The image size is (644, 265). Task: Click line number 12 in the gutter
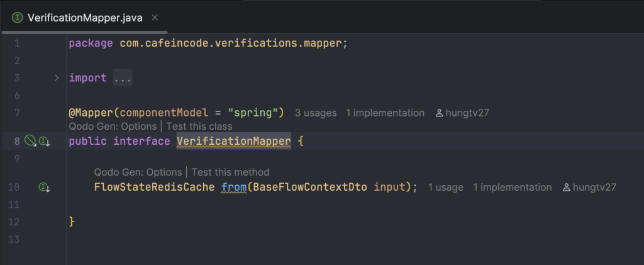click(x=14, y=222)
